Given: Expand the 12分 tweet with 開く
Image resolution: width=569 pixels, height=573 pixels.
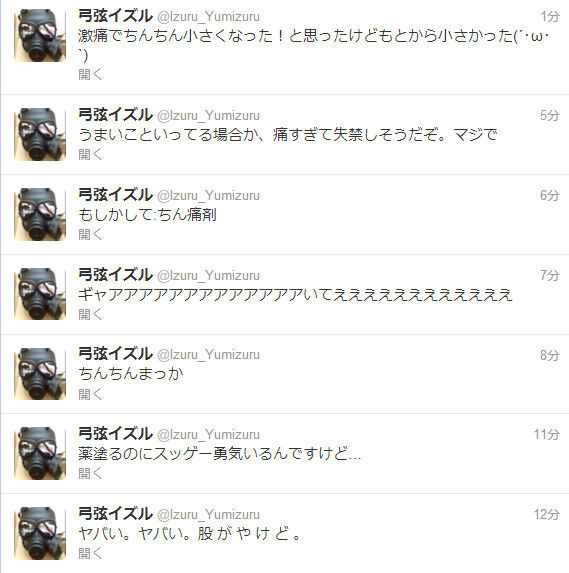Looking at the screenshot, I should point(90,553).
